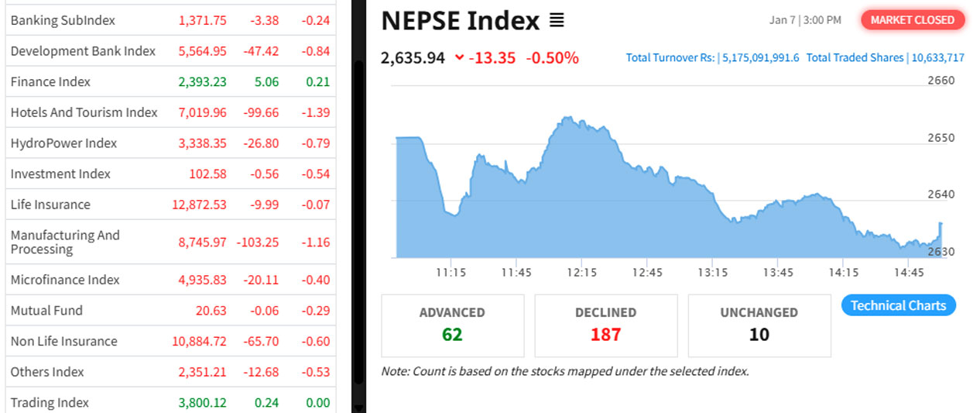Click the red down arrow beside -13.35
This screenshot has width=980, height=413.
coord(460,57)
